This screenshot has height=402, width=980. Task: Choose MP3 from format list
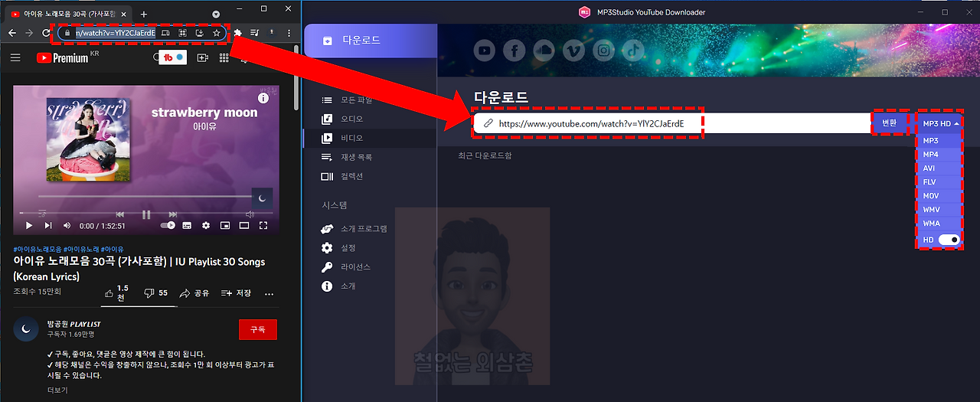[x=940, y=141]
